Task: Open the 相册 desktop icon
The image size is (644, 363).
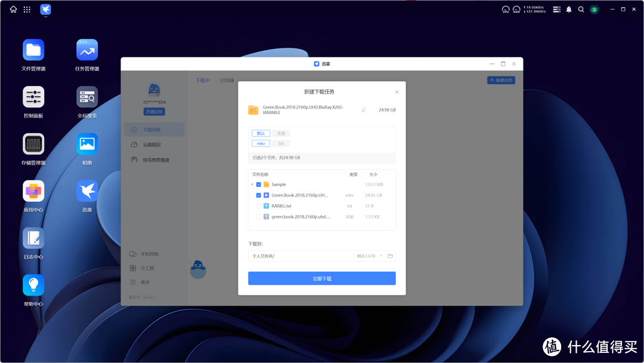Action: click(x=86, y=144)
